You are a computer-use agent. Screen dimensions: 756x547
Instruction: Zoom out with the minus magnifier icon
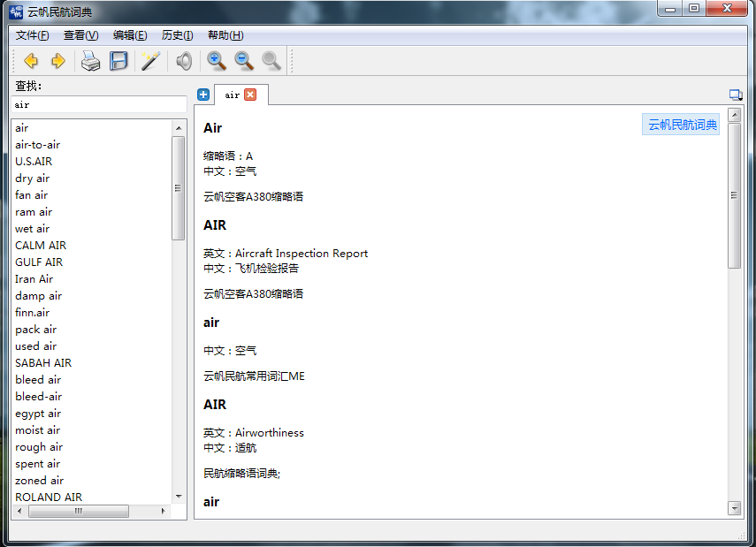tap(244, 61)
